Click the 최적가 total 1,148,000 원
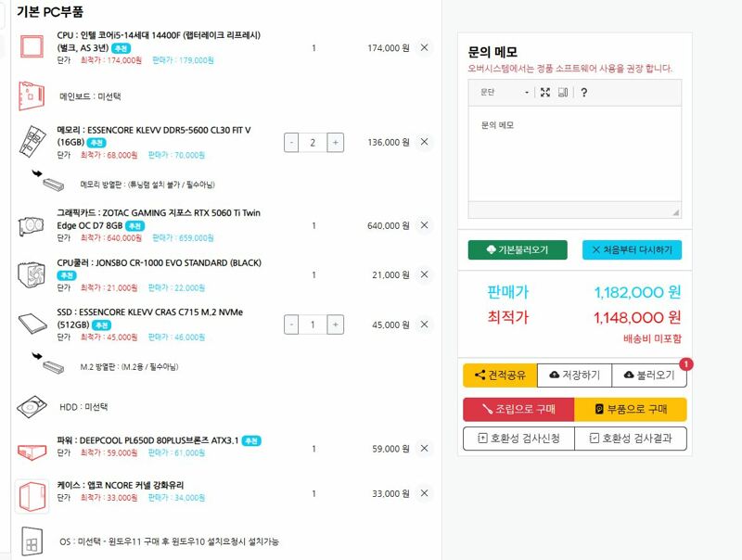Screen dimensions: 742x560 pos(637,317)
